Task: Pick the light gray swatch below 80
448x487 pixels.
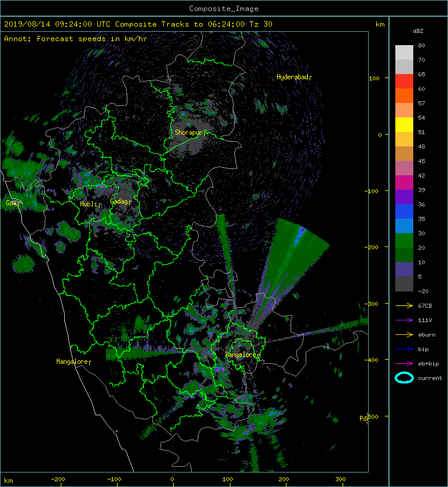Action: (x=404, y=53)
